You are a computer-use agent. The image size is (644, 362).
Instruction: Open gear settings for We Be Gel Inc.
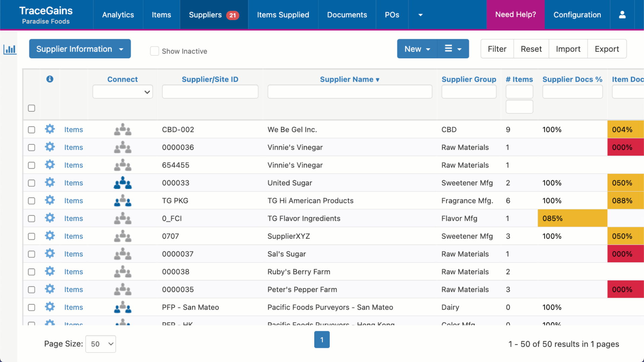(50, 129)
